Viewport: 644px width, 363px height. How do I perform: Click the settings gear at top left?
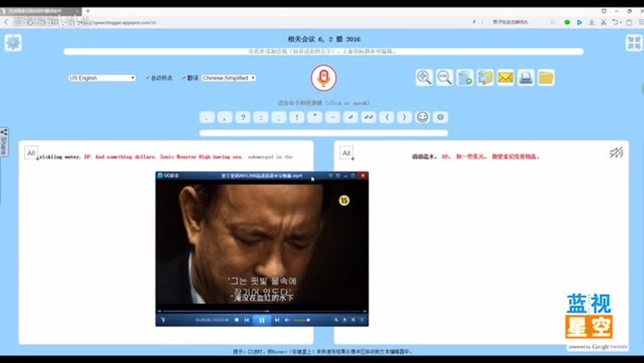pos(13,42)
